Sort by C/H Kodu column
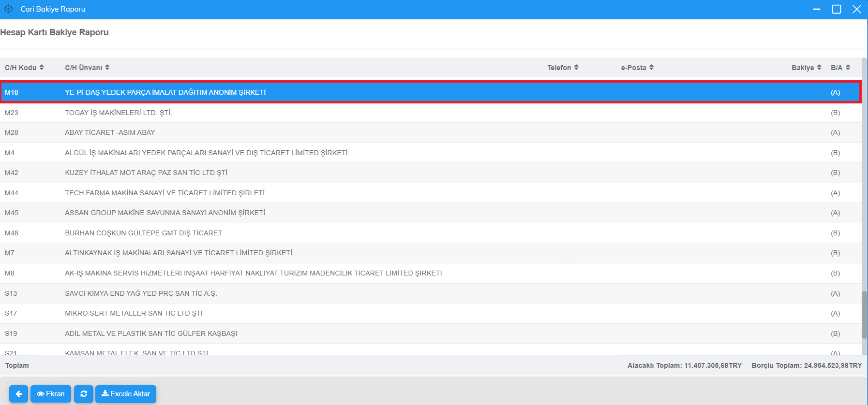 (x=24, y=68)
